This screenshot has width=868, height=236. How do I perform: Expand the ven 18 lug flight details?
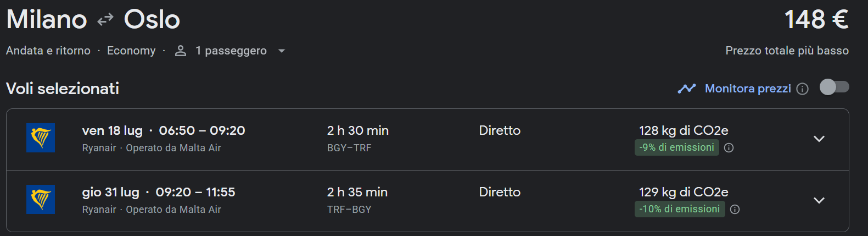point(819,139)
